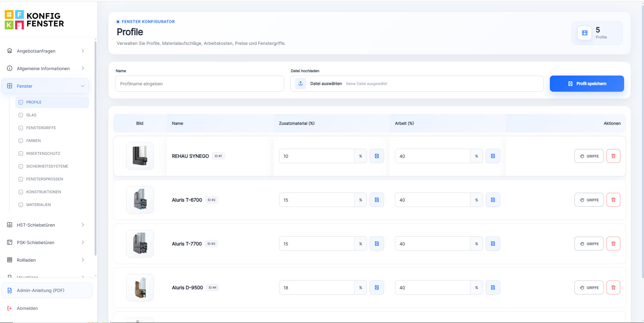Image resolution: width=644 pixels, height=323 pixels.
Task: Open the GLAS submenu item
Action: pyautogui.click(x=52, y=115)
